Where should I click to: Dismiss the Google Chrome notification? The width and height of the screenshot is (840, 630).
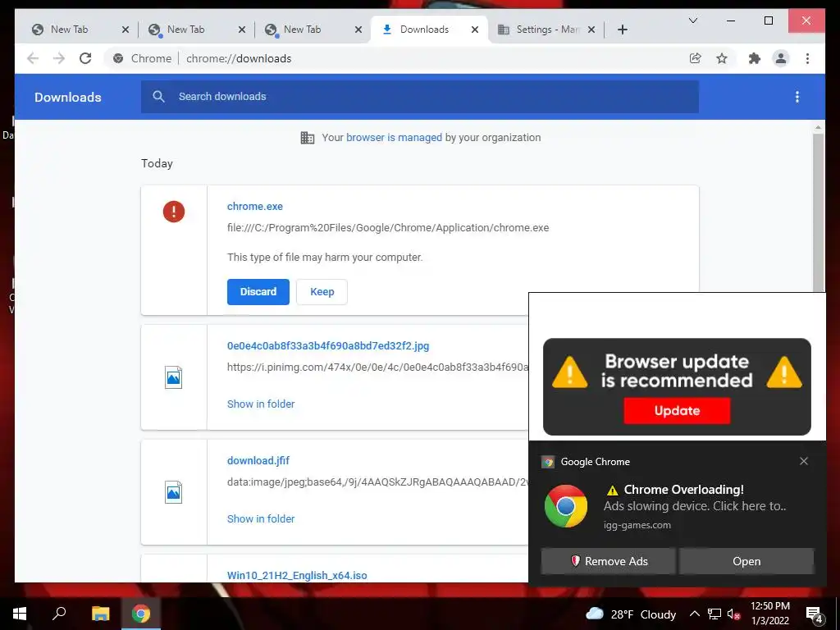[804, 461]
